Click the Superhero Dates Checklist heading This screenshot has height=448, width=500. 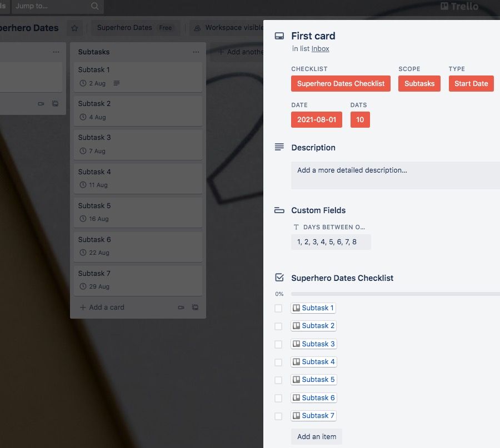(x=342, y=278)
